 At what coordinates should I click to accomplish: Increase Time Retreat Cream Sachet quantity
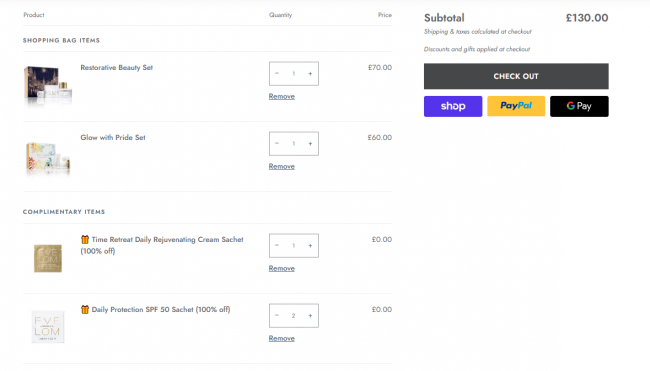click(310, 246)
